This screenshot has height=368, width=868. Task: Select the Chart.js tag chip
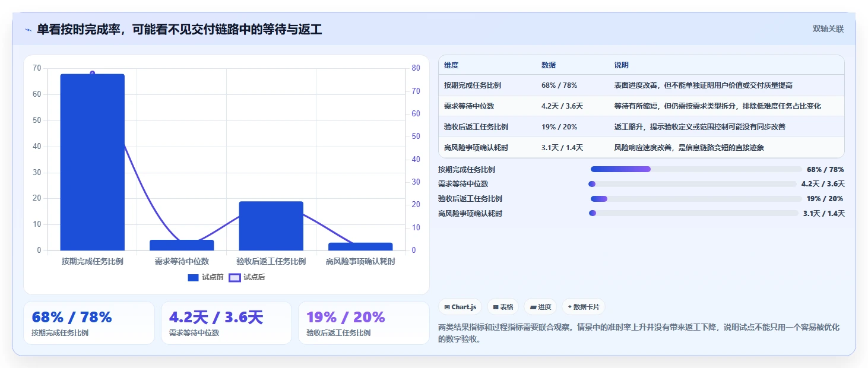coord(460,307)
